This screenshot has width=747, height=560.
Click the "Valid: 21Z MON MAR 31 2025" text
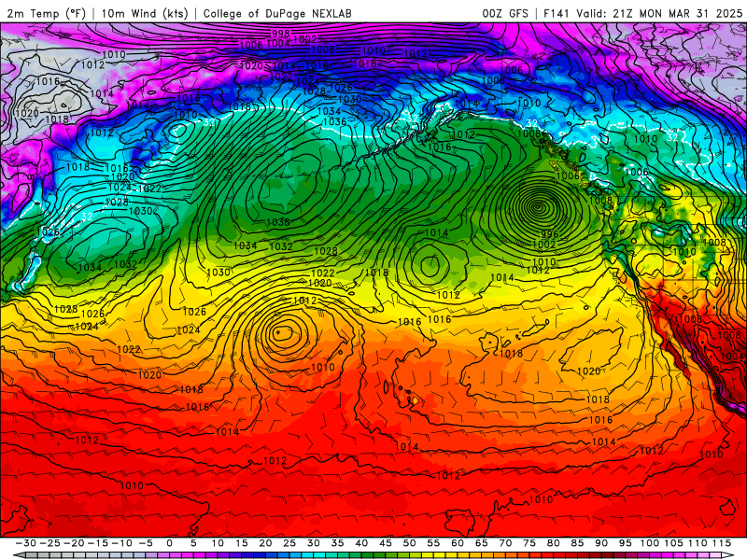click(659, 13)
